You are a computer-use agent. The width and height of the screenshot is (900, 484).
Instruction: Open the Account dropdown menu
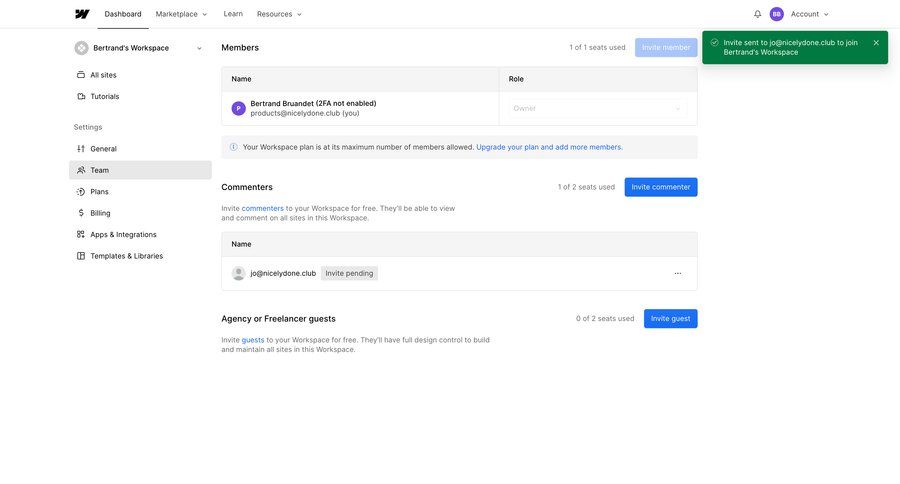(809, 14)
